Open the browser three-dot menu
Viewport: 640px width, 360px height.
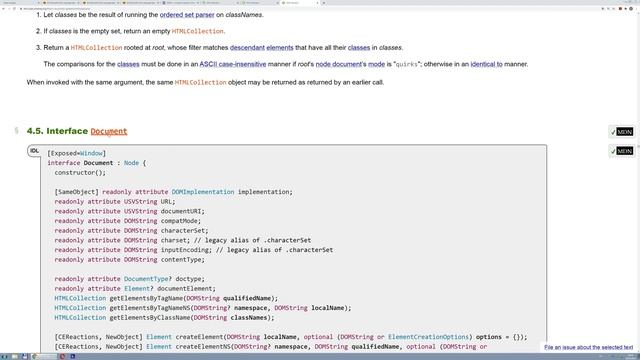636,9
